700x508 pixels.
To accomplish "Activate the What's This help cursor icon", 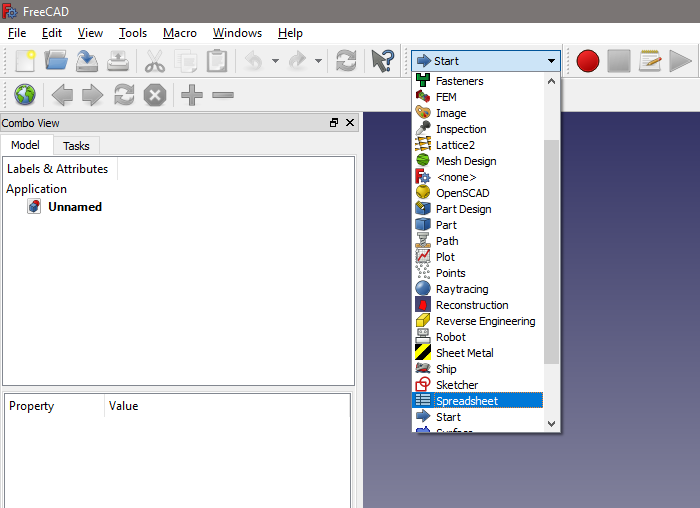I will pos(382,61).
